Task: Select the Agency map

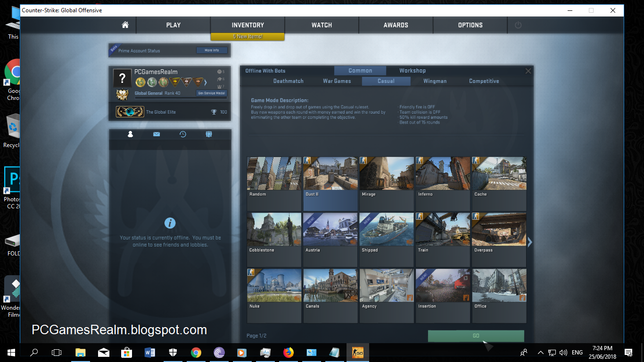Action: 387,296
